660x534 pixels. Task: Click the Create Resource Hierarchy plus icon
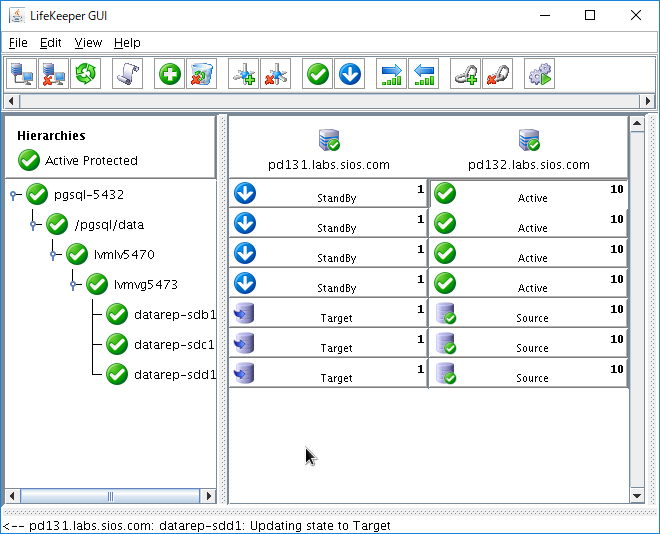coord(170,74)
